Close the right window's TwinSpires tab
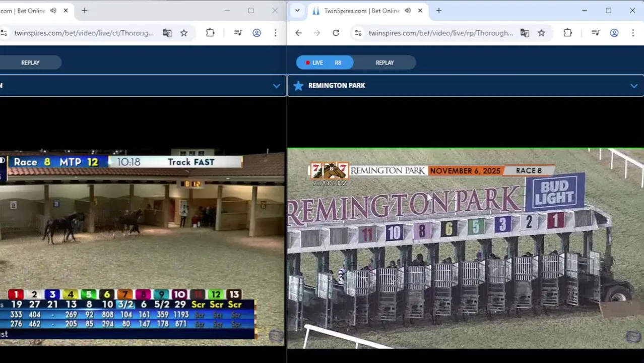The image size is (644, 363). pos(420,11)
